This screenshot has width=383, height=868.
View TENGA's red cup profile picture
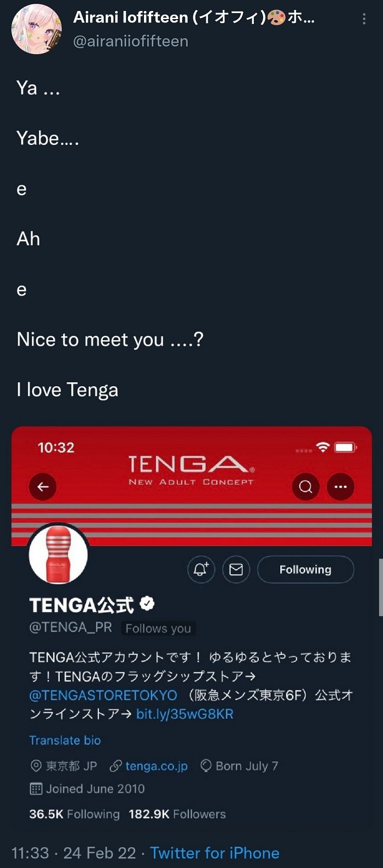coord(58,554)
